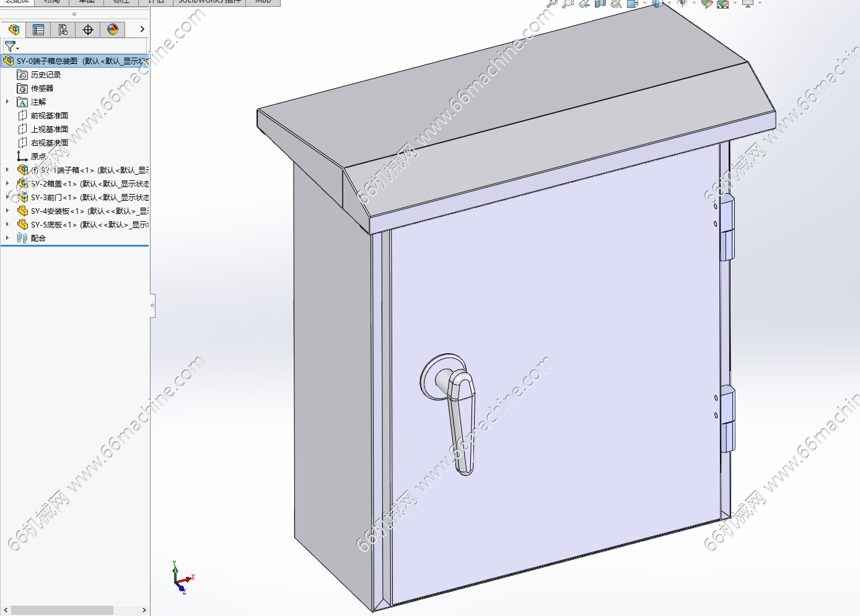Collapse the feature tree panel with side handle
The height and width of the screenshot is (616, 860).
point(152,306)
